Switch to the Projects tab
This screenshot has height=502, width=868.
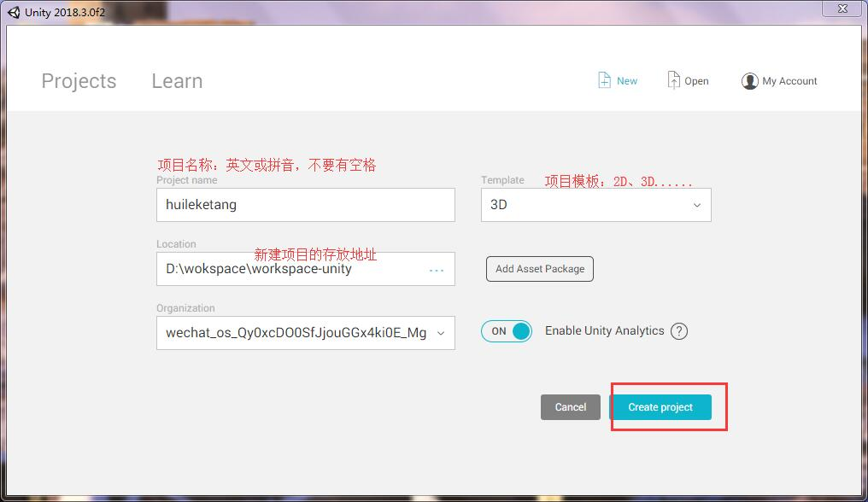78,80
